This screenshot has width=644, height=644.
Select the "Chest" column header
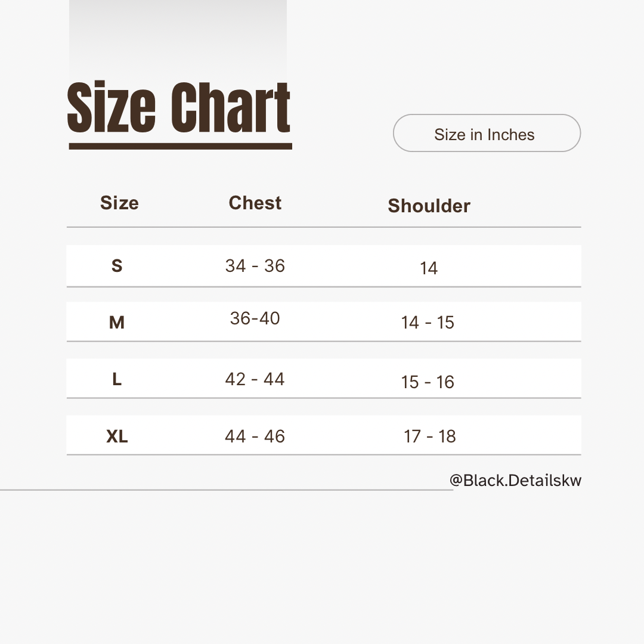[255, 203]
